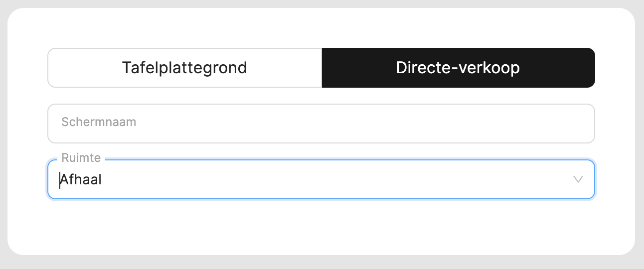644x269 pixels.
Task: Toggle the view mode to Tafelplattegrond
Action: click(184, 68)
